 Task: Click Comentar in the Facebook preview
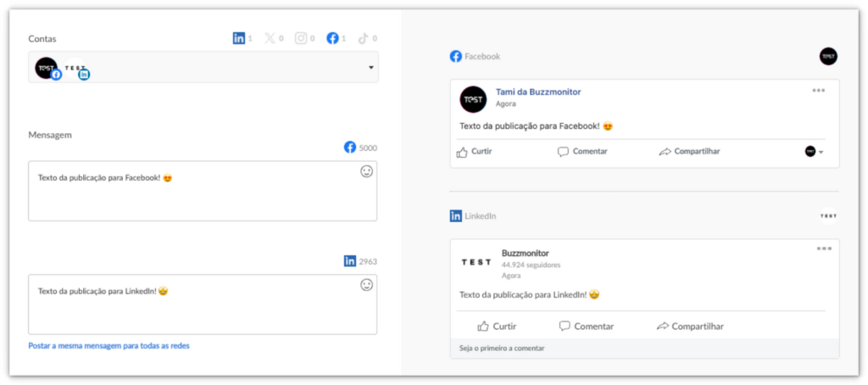coord(581,152)
